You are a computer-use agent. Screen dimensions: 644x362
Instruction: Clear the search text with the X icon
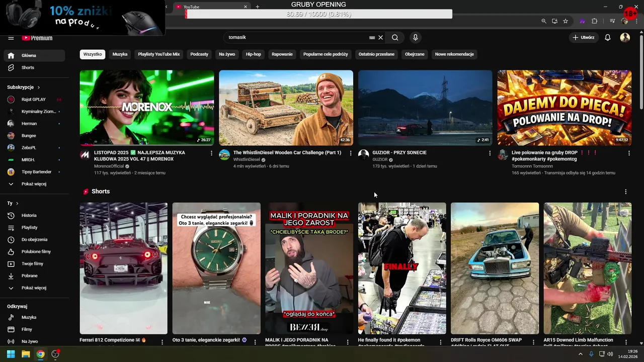(381, 37)
